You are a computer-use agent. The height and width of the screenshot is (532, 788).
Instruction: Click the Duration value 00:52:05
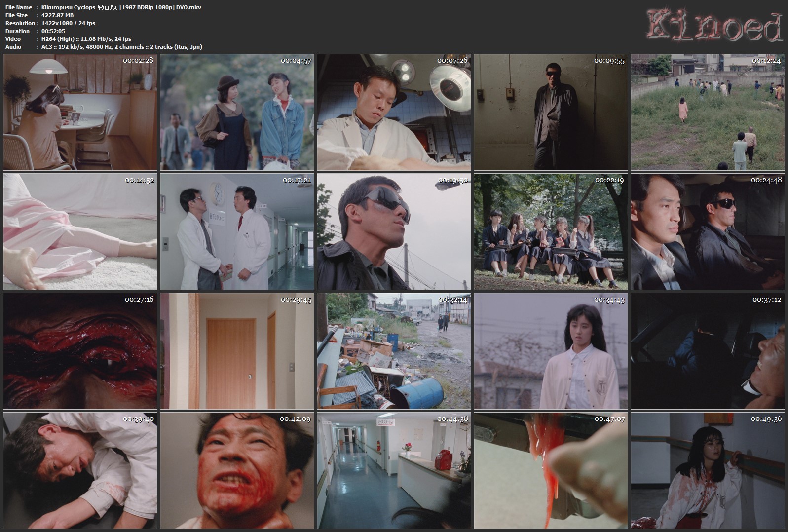point(53,31)
